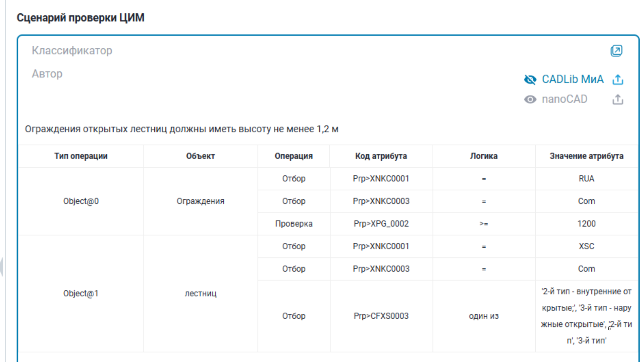Click CADLib МиА upload icon
Image resolution: width=644 pixels, height=362 pixels.
[x=618, y=79]
